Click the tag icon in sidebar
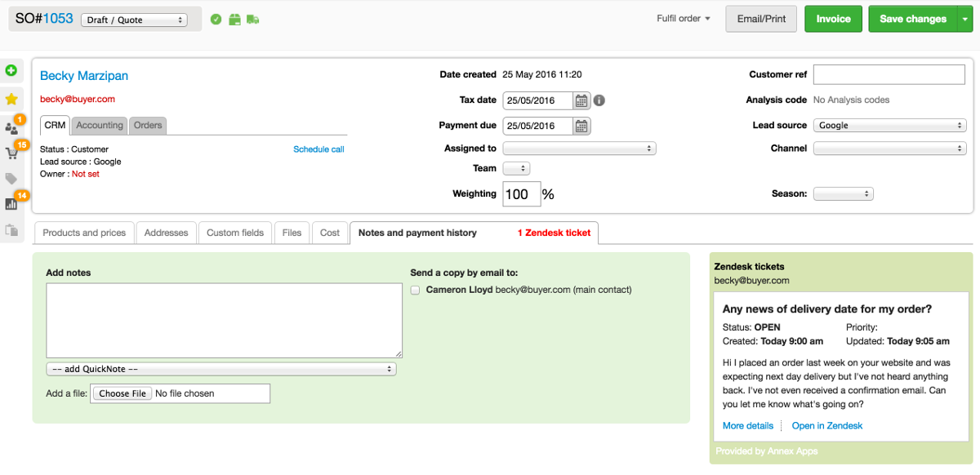This screenshot has height=475, width=980. coord(11,179)
